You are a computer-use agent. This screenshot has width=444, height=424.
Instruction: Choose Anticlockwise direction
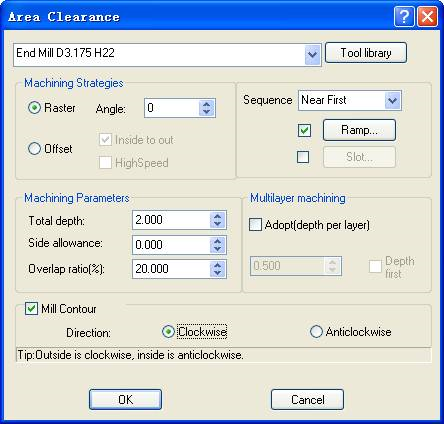click(316, 332)
